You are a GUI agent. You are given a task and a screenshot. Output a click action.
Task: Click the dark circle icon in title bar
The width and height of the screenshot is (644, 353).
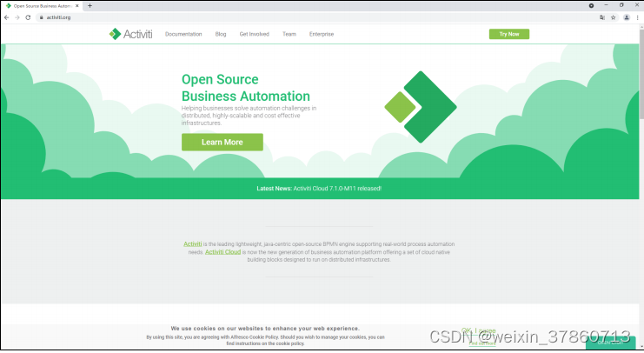tap(591, 6)
